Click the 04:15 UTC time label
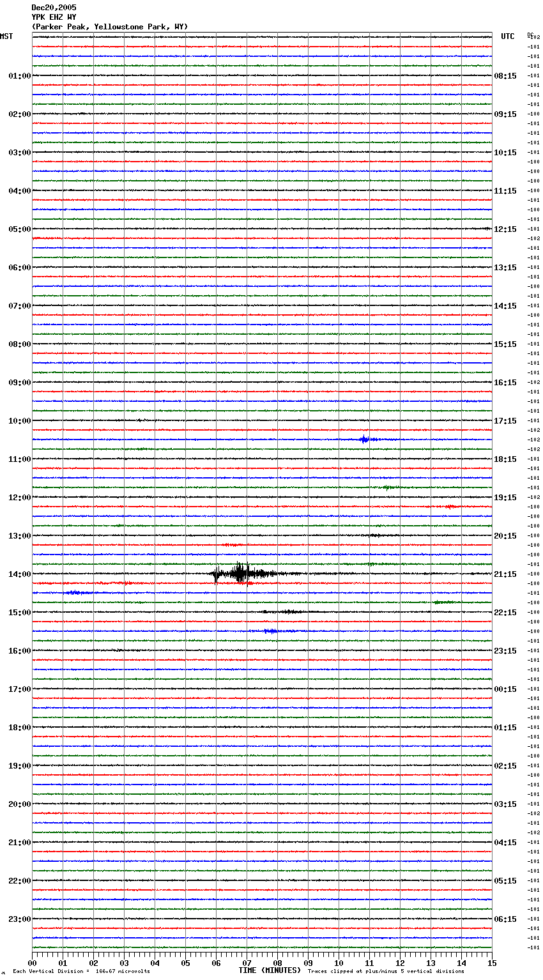Image resolution: width=543 pixels, height=980 pixels. pos(505,843)
